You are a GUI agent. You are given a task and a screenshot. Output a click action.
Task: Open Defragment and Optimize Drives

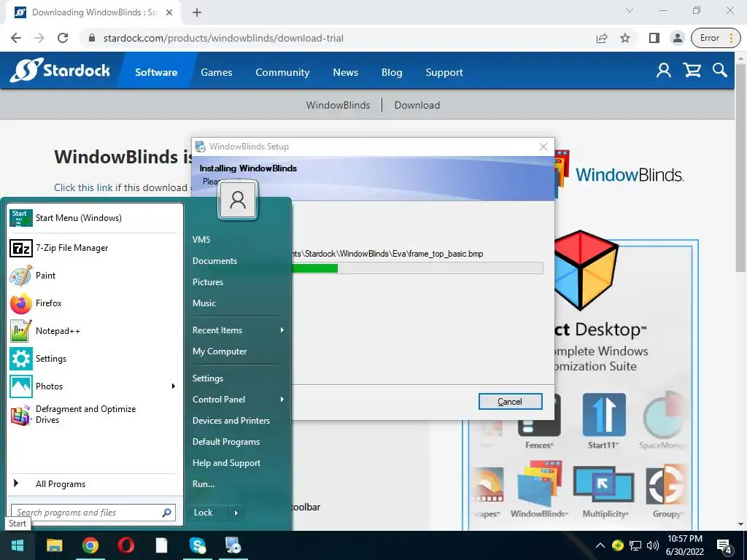[x=95, y=414]
